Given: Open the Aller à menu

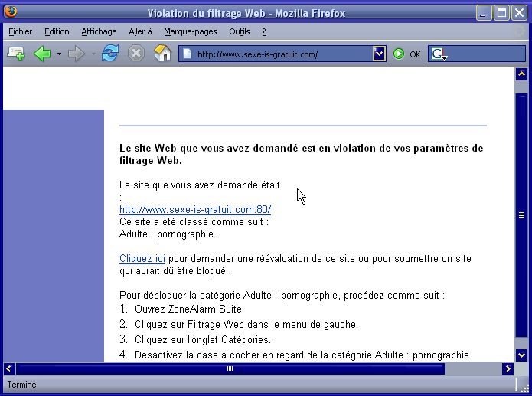Looking at the screenshot, I should tap(140, 31).
